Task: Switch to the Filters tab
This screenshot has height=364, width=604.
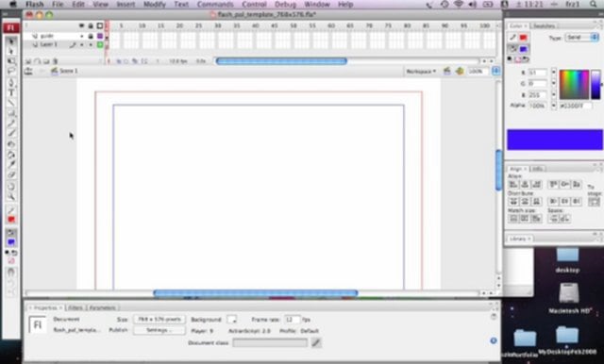Action: coord(75,307)
